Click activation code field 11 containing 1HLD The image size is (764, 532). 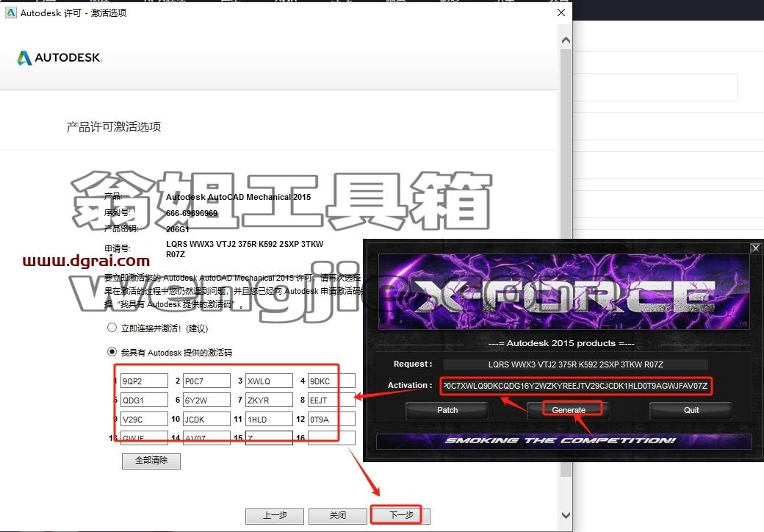[x=269, y=419]
